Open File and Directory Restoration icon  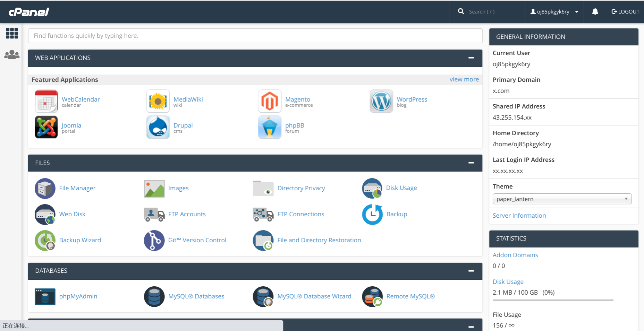pyautogui.click(x=263, y=241)
